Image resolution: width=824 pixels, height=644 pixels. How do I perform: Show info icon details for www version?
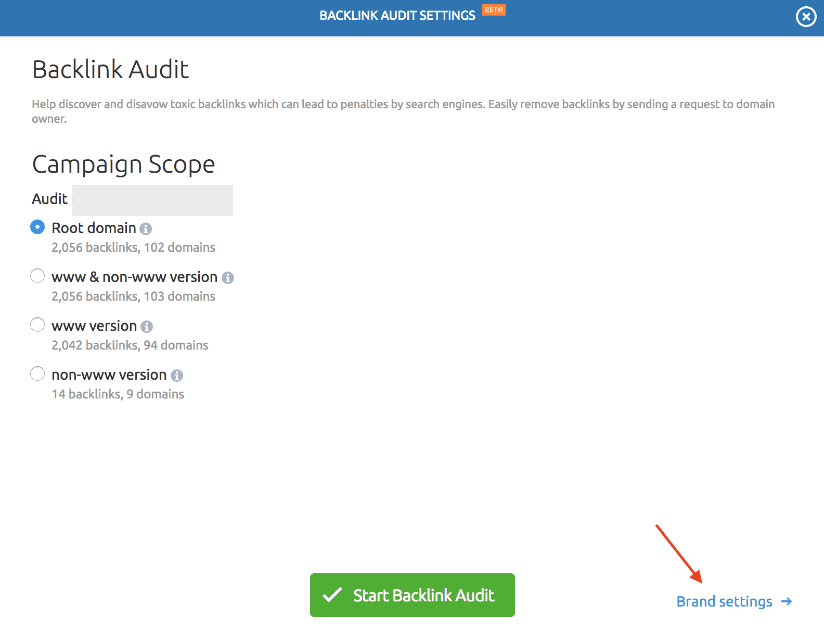point(147,327)
